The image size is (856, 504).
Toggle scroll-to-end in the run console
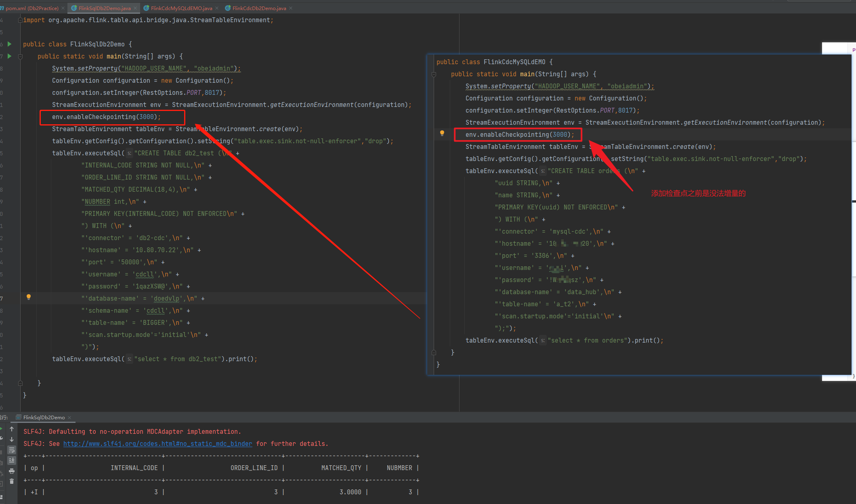12,460
